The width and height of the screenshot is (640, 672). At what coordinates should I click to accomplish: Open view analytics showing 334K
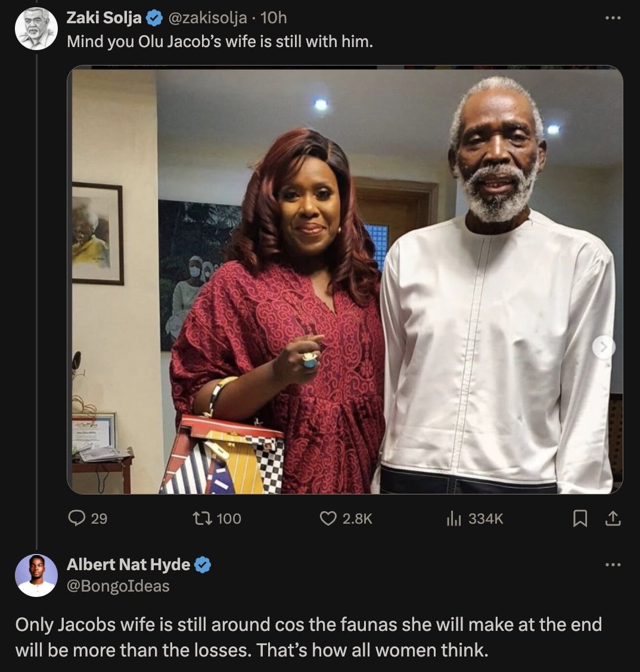tap(453, 519)
